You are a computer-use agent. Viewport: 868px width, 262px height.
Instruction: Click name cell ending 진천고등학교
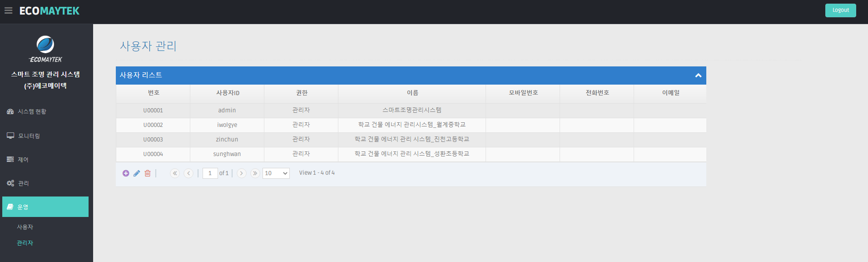click(412, 140)
